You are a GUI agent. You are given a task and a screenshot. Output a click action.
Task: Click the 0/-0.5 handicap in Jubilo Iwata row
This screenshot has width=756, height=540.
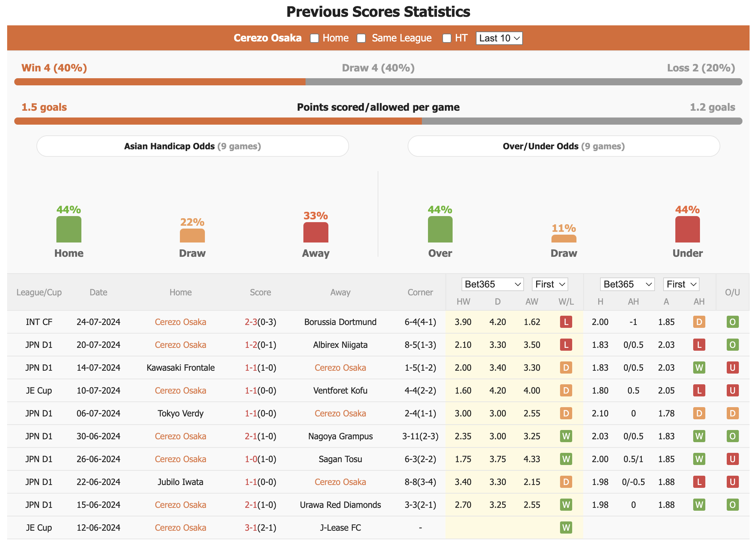(633, 482)
